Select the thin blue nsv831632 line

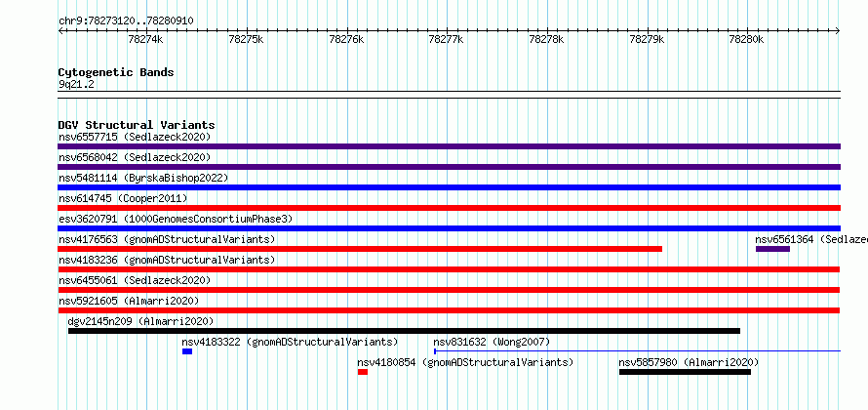(637, 351)
